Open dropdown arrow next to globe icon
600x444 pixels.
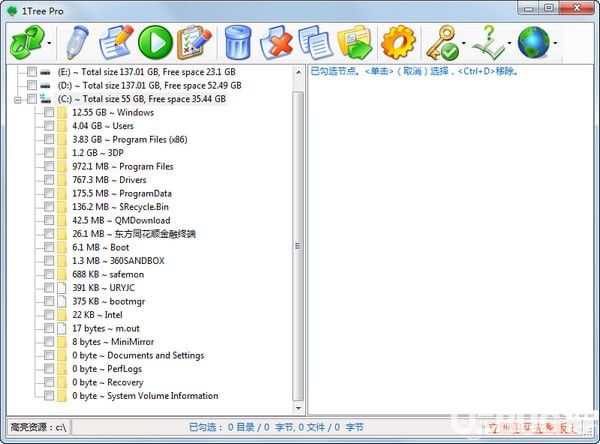[555, 43]
